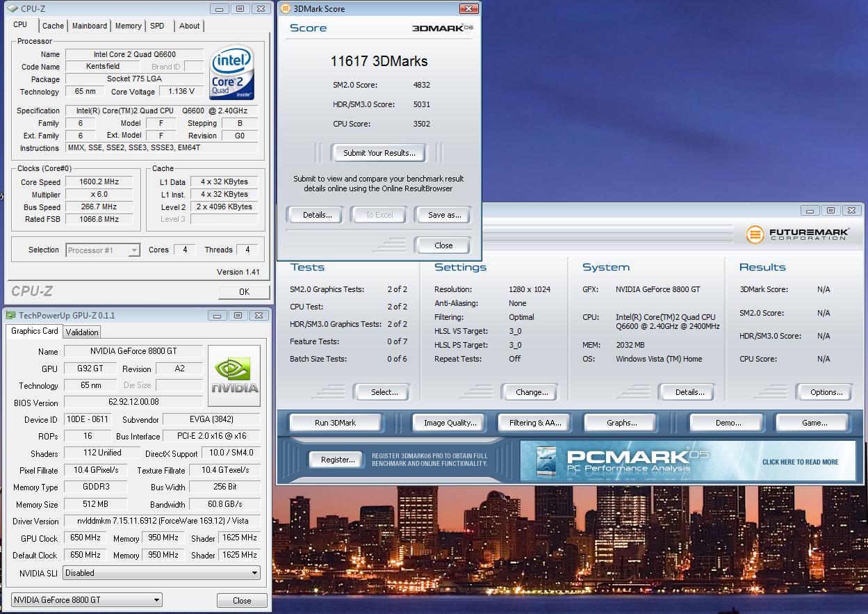Click the Core Voltage value 1.136 V
Screen dimensions: 868x614
point(181,91)
